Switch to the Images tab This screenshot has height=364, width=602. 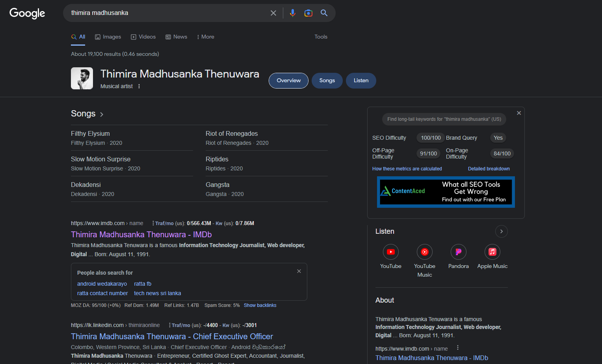tap(108, 37)
